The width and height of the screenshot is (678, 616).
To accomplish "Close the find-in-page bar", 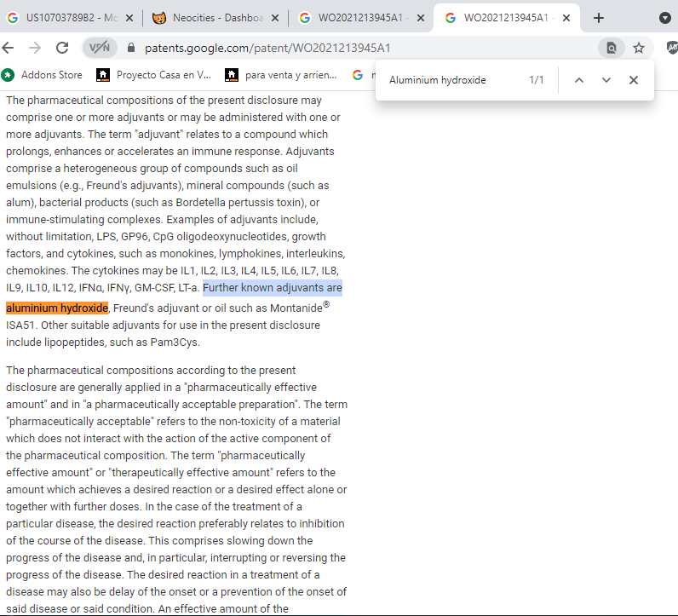I will pyautogui.click(x=634, y=80).
